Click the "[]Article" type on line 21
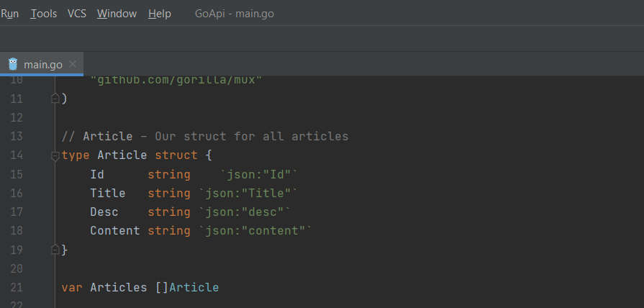The width and height of the screenshot is (644, 308). pyautogui.click(x=187, y=287)
